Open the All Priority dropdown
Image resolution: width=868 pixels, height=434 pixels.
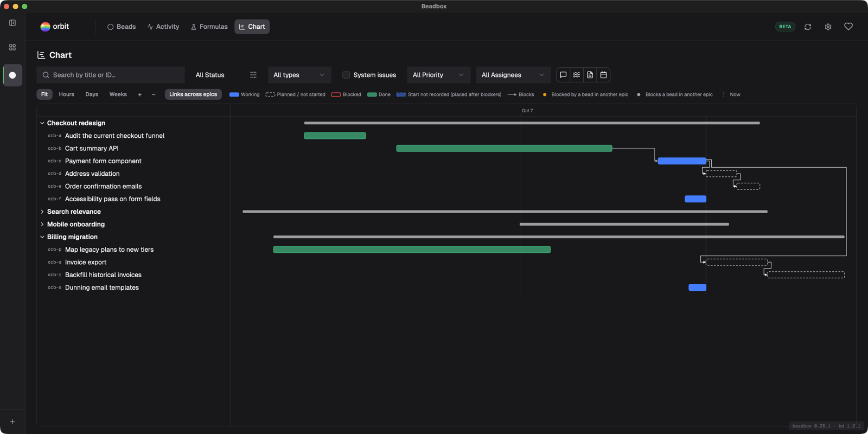[x=439, y=75]
